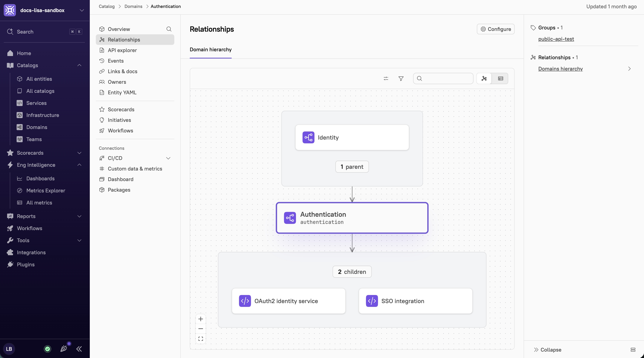Screen dimensions: 644x358
Task: Select the SSO integration node
Action: 416,301
